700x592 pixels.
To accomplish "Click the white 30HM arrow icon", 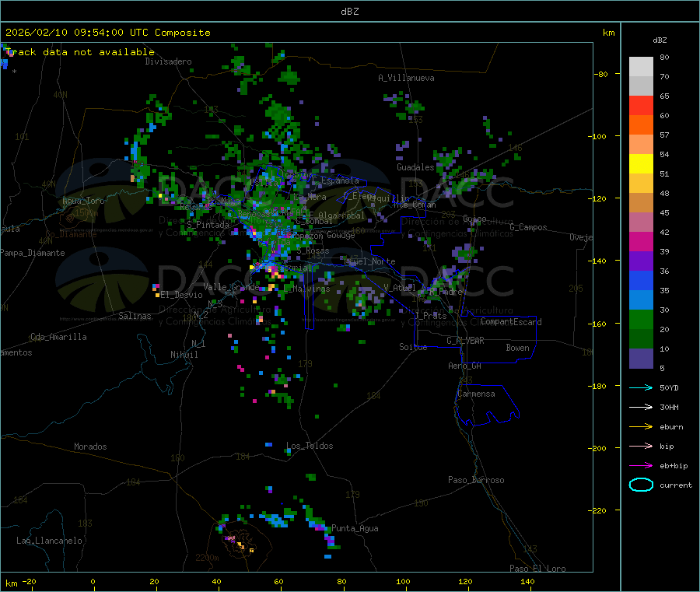I will click(641, 407).
